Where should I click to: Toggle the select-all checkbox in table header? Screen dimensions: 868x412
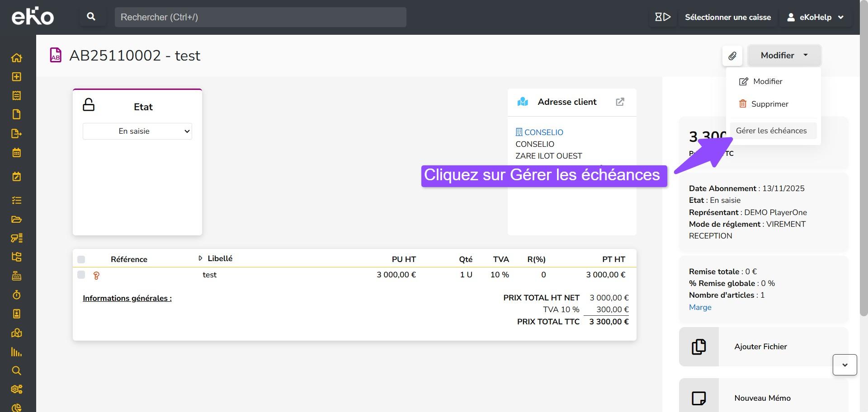(x=81, y=259)
